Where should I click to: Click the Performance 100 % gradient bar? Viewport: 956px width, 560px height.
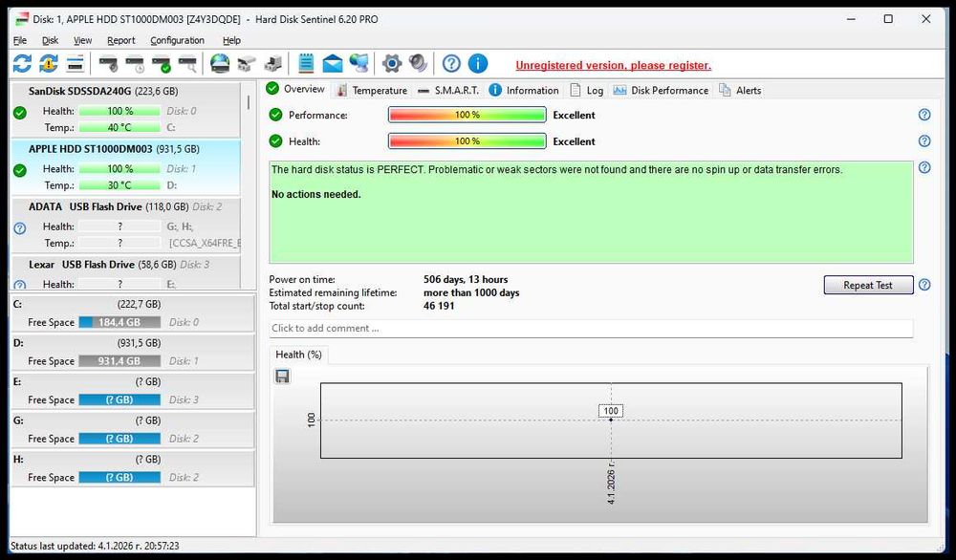coord(467,115)
